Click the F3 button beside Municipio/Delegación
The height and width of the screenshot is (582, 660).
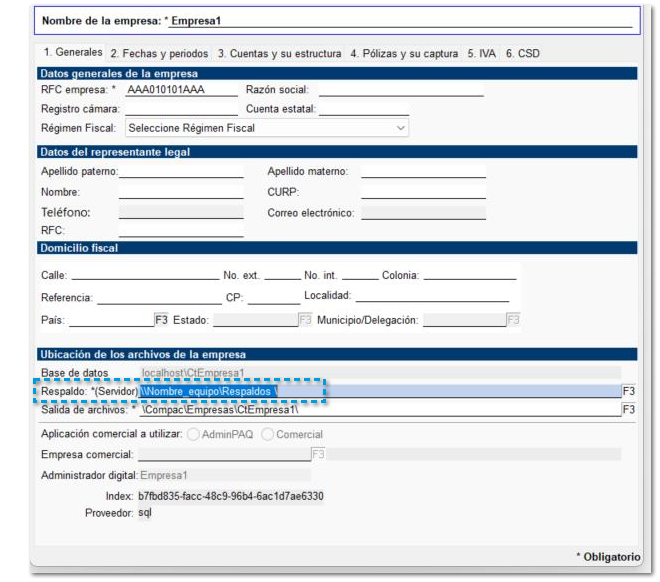coord(513,321)
